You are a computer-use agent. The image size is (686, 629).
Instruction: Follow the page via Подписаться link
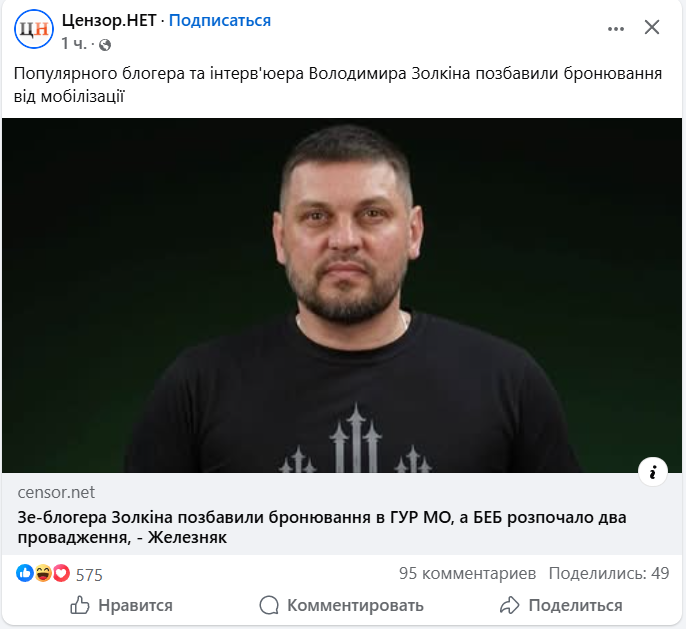[220, 20]
